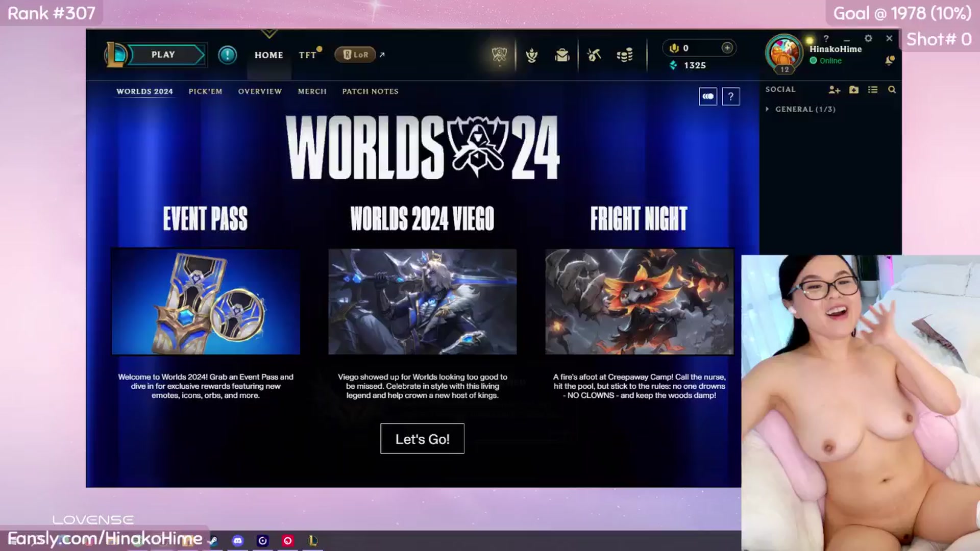Viewport: 980px width, 551px height.
Task: Open client help question mark in title bar
Action: coord(826,38)
